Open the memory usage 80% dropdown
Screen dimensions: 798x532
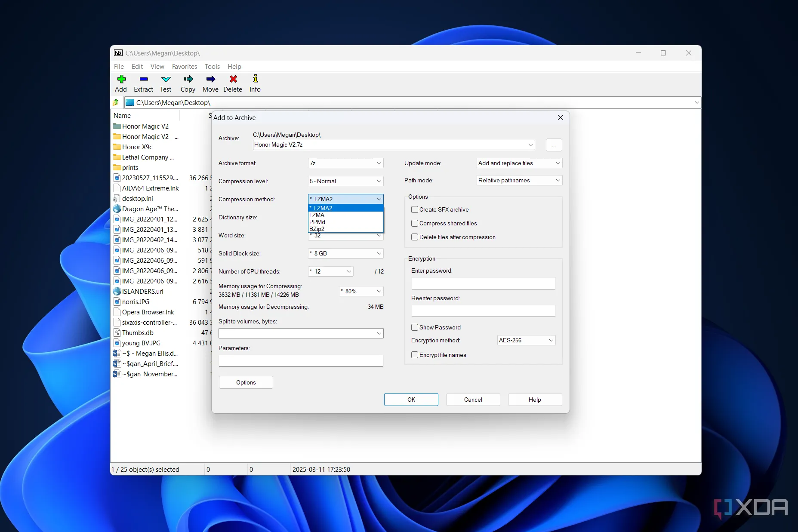click(x=361, y=291)
